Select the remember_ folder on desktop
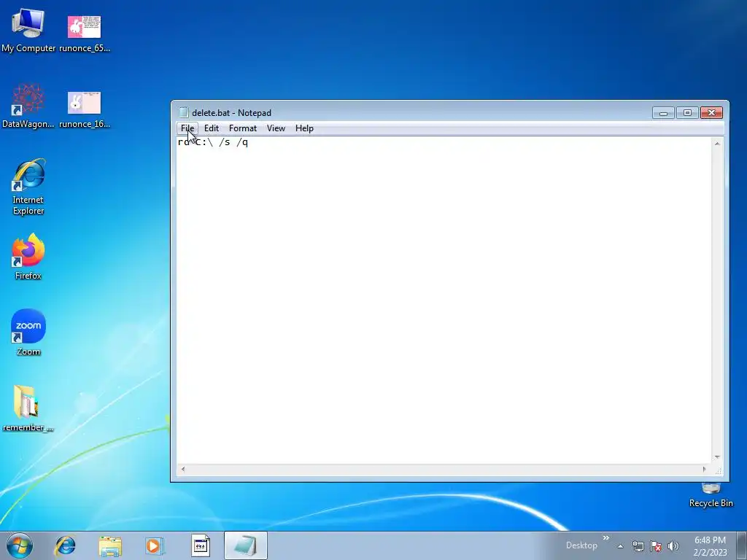This screenshot has height=560, width=747. pos(27,408)
